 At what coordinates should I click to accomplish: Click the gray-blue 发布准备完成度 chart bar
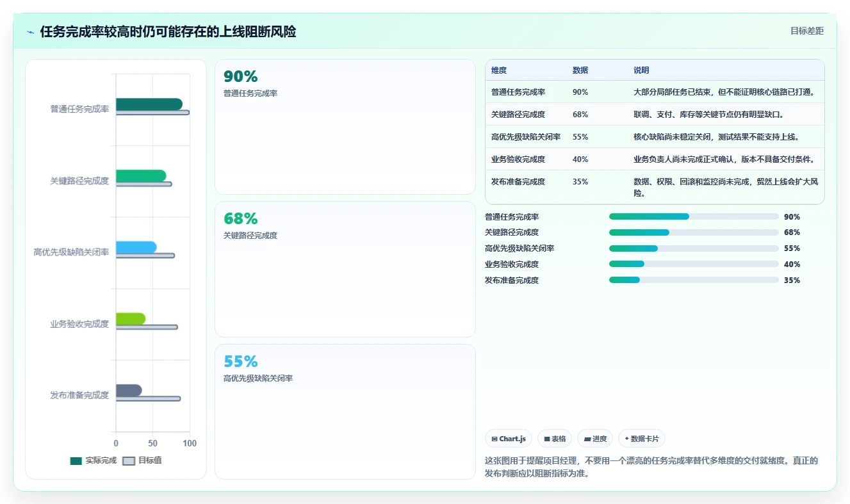pyautogui.click(x=129, y=391)
